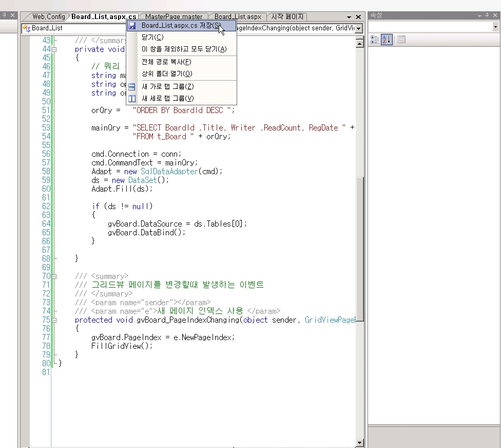Viewport: 501px width, 448px height.
Task: Click the "FROM t_Board " string literal
Action: click(163, 137)
